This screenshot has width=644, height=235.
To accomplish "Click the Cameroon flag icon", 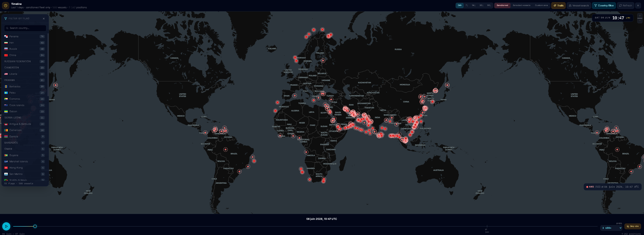I will pos(6,130).
